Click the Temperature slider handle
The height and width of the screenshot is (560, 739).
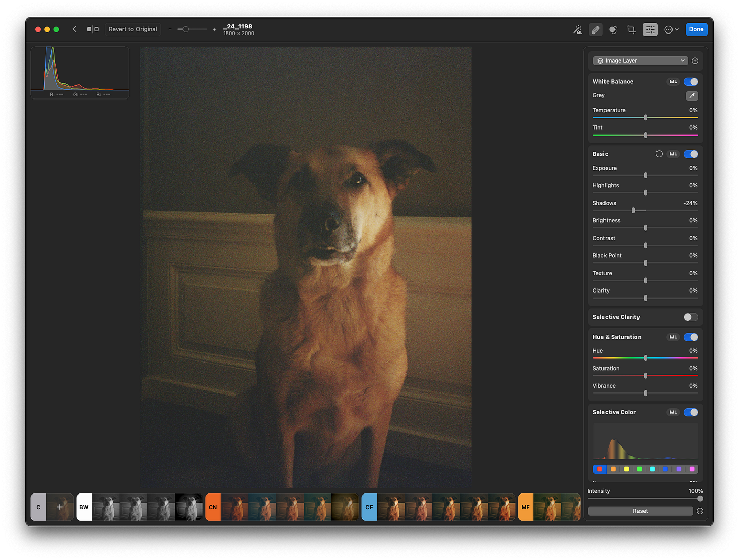click(646, 118)
